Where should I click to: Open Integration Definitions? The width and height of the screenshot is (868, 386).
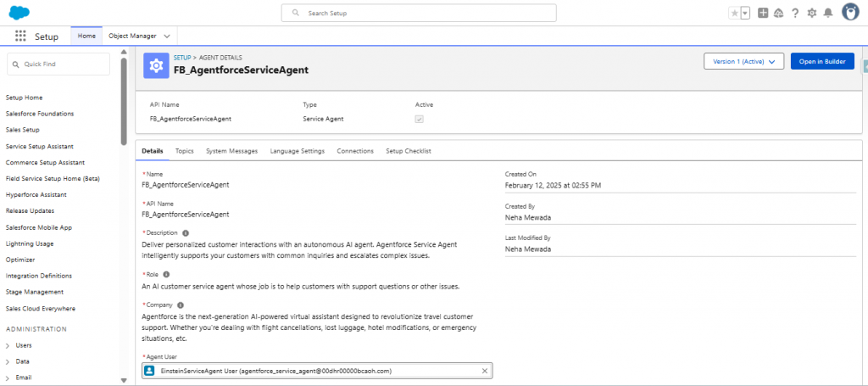point(39,276)
